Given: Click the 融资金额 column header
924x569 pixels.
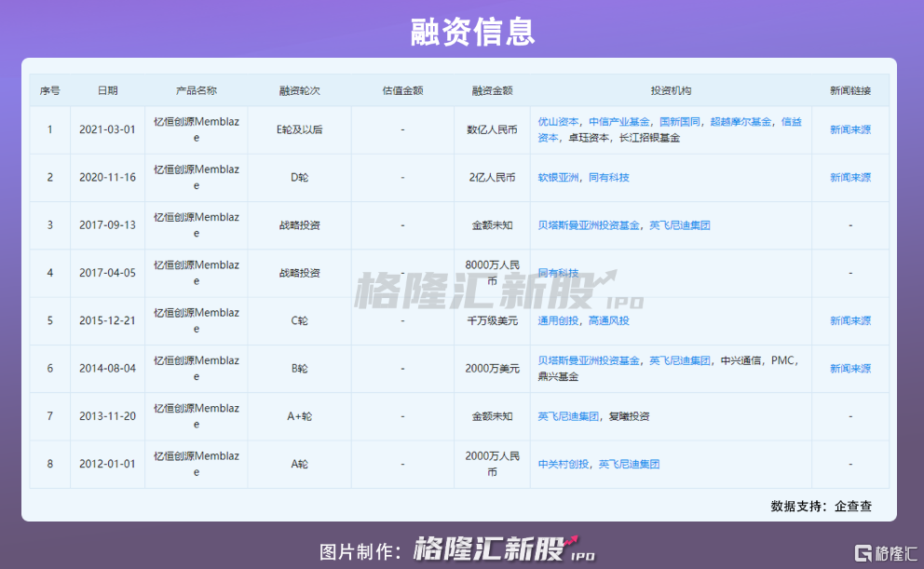Looking at the screenshot, I should pos(492,91).
